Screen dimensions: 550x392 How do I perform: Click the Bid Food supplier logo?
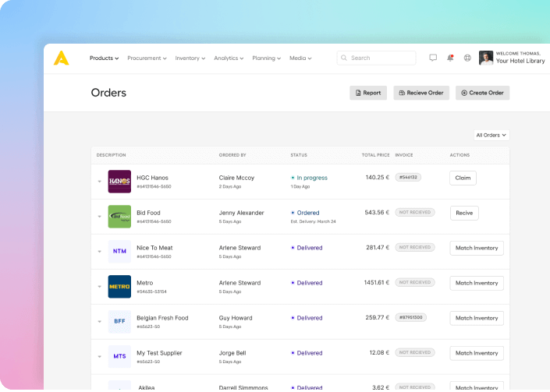point(119,217)
